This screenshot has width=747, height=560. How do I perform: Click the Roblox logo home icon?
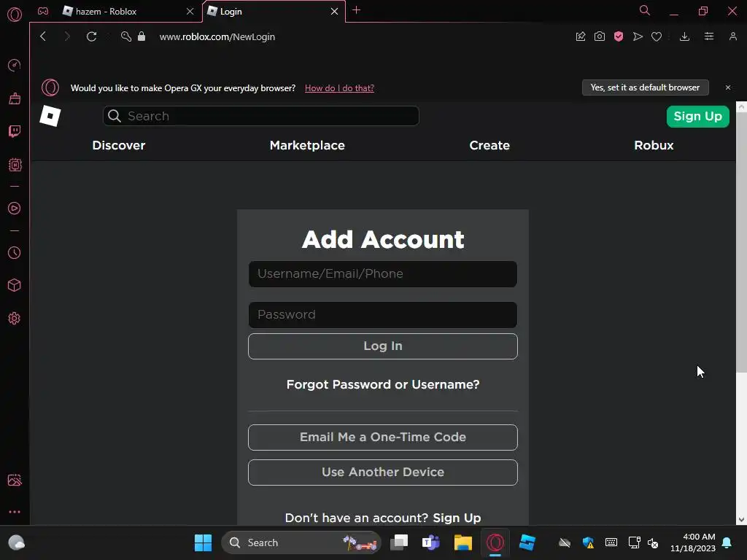pos(50,116)
